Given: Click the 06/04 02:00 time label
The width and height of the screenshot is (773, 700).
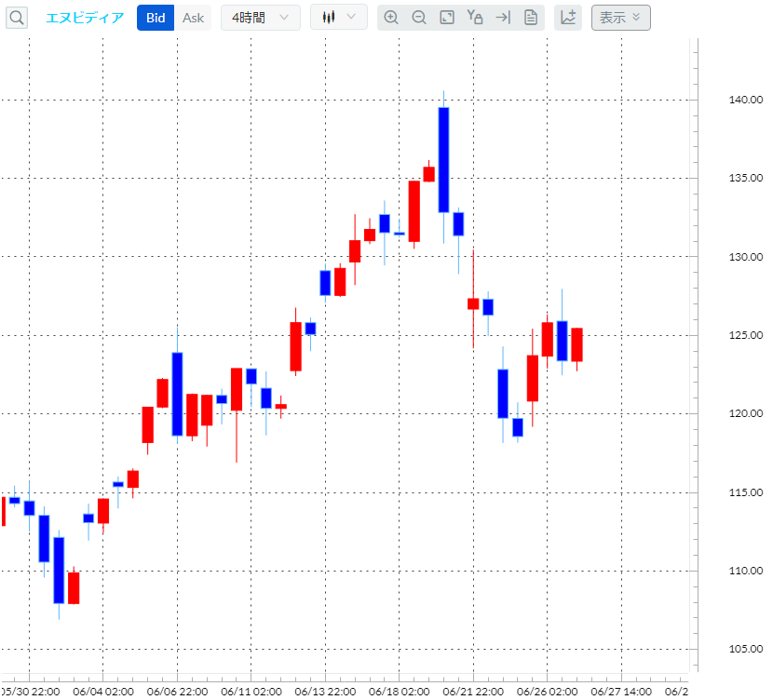Looking at the screenshot, I should tap(103, 692).
